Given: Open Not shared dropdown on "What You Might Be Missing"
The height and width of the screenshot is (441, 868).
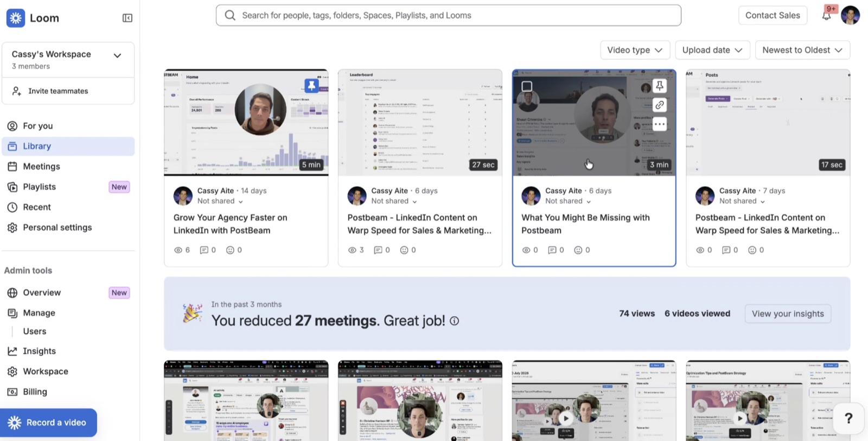Looking at the screenshot, I should pyautogui.click(x=568, y=201).
